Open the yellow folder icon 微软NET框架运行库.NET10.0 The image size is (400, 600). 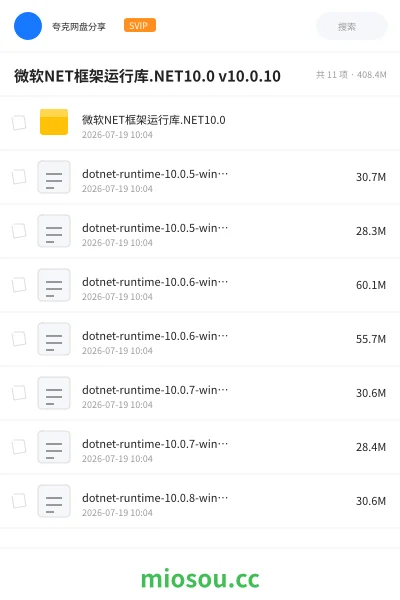pyautogui.click(x=54, y=122)
